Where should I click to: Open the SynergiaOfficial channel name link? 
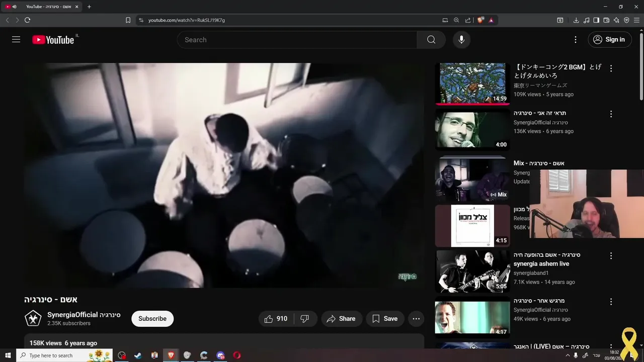pos(84,315)
